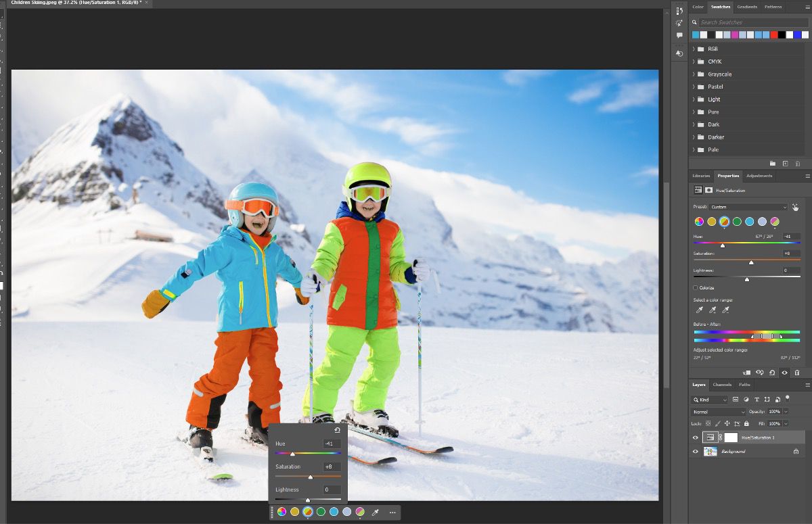The image size is (812, 524).
Task: Click the Lock transparent pixels icon
Action: click(x=708, y=423)
